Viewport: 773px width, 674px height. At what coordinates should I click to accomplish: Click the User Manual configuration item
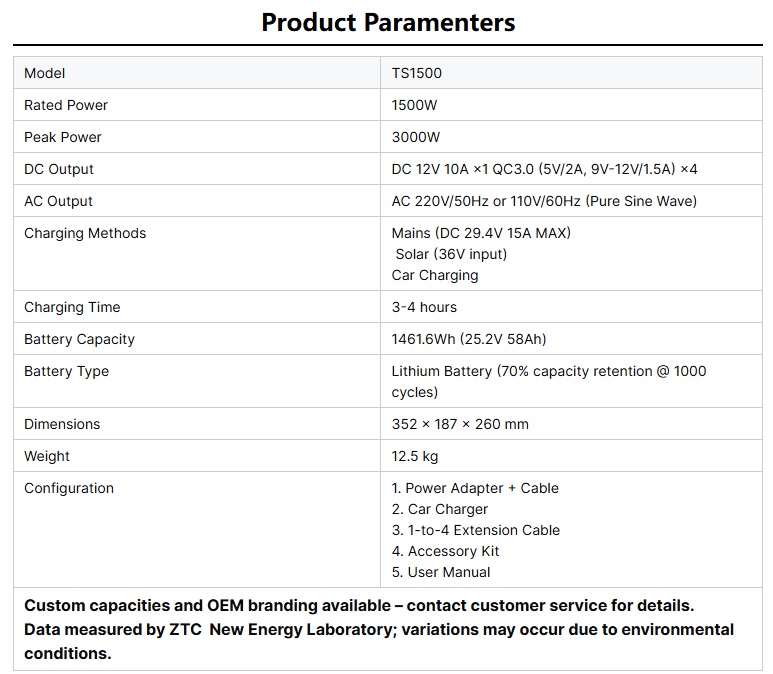tap(441, 572)
